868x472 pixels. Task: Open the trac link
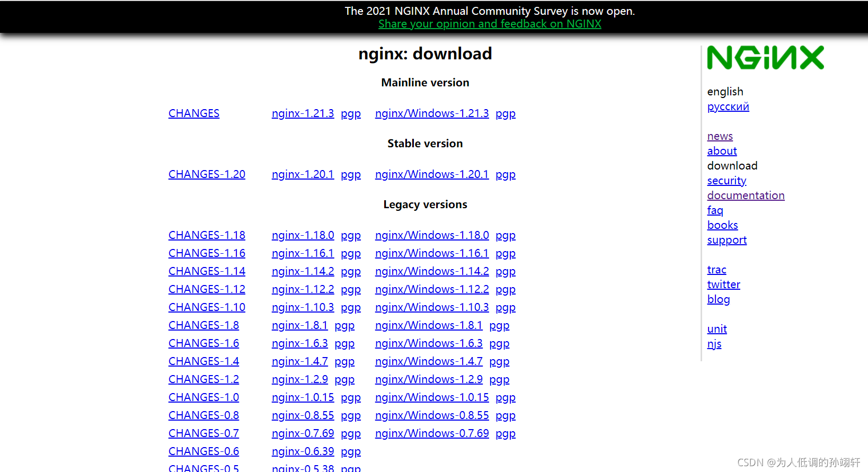pos(716,270)
